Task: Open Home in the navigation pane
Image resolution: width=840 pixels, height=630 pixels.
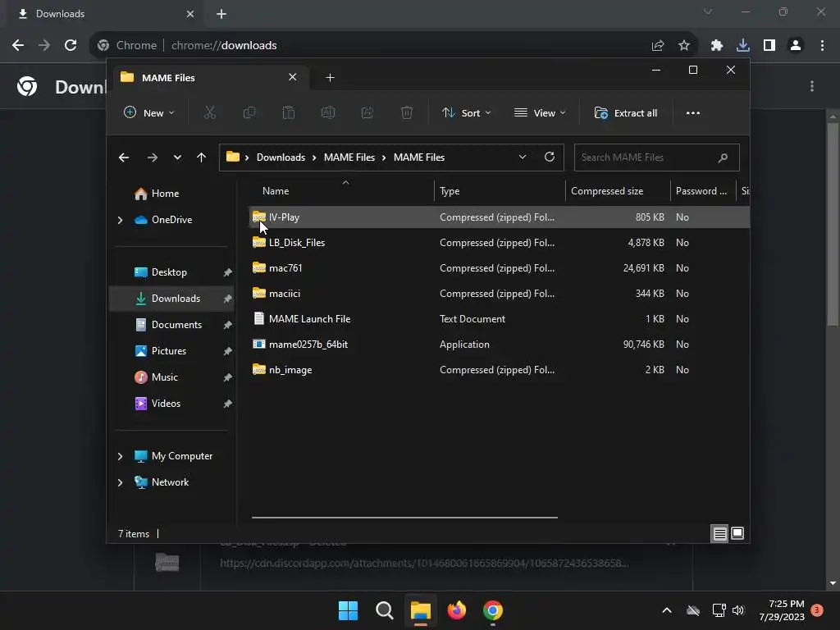Action: [165, 194]
